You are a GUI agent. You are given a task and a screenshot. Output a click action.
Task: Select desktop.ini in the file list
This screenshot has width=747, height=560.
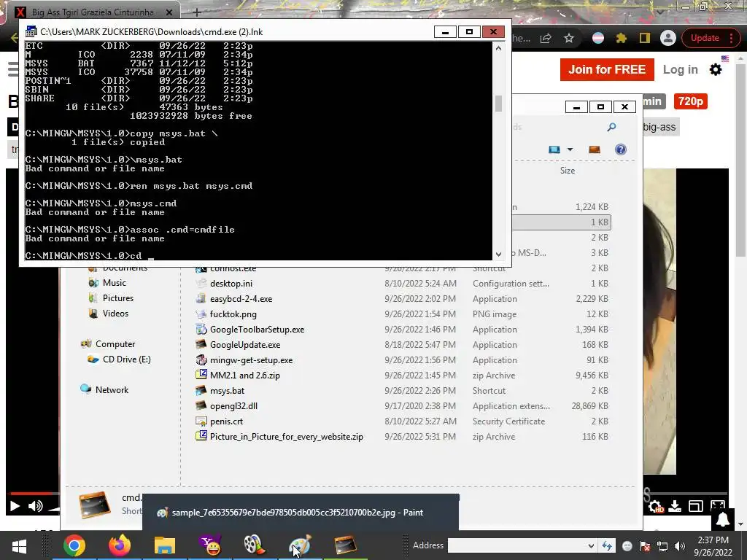231,284
